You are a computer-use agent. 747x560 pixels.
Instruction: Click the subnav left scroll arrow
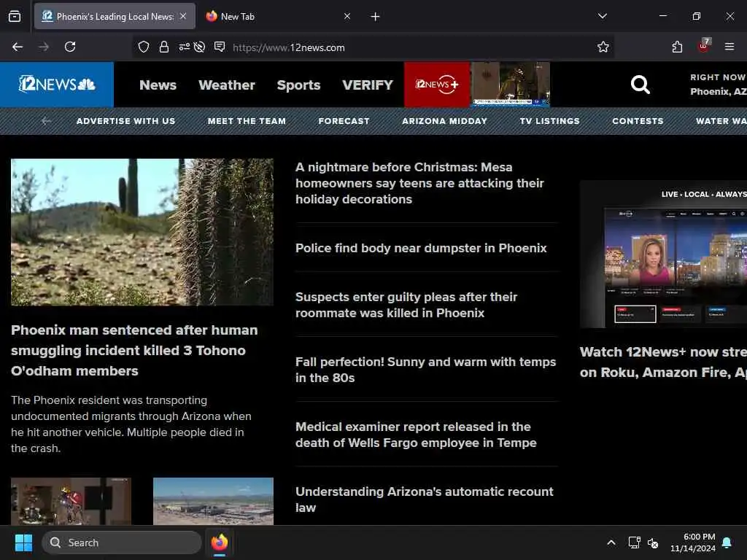point(46,121)
